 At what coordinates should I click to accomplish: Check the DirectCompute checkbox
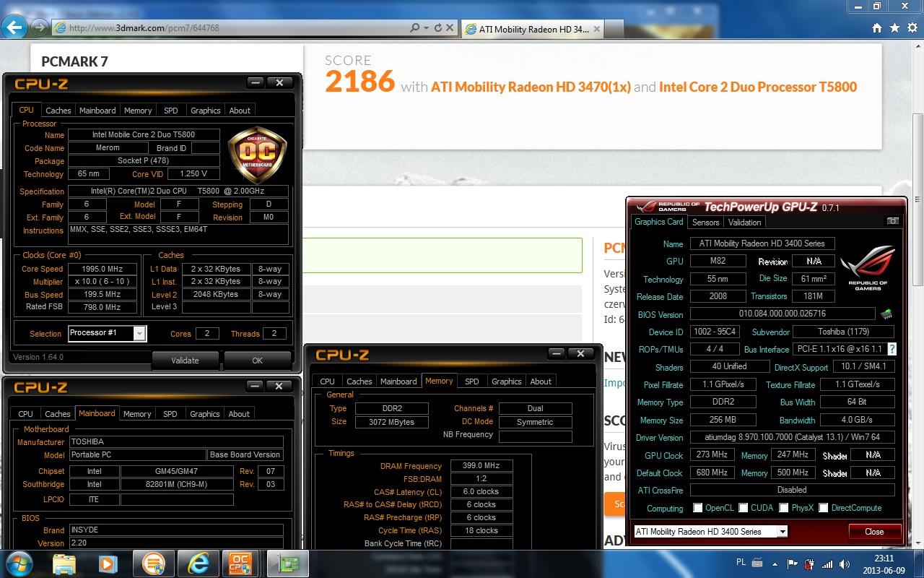coord(823,508)
